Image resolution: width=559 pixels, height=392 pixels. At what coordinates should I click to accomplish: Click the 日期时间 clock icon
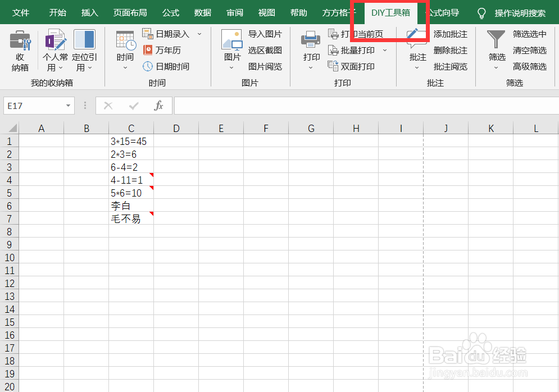click(148, 66)
